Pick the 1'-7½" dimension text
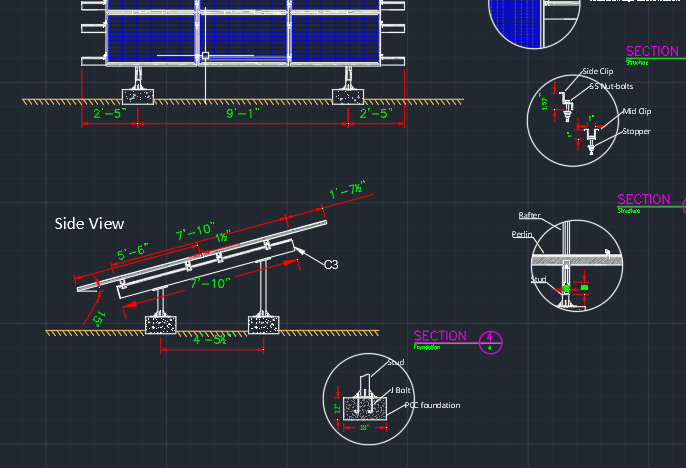This screenshot has width=686, height=468. (347, 190)
